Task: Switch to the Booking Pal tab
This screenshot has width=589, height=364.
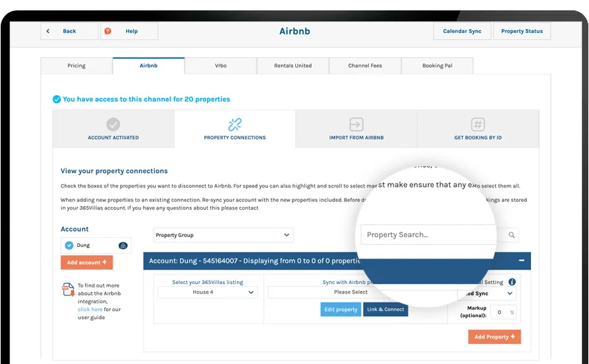Action: tap(437, 65)
